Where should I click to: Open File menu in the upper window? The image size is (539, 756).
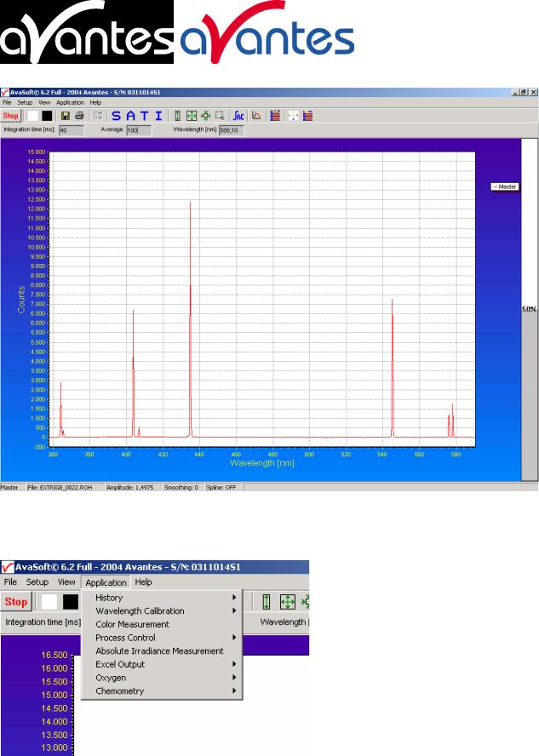click(x=7, y=102)
